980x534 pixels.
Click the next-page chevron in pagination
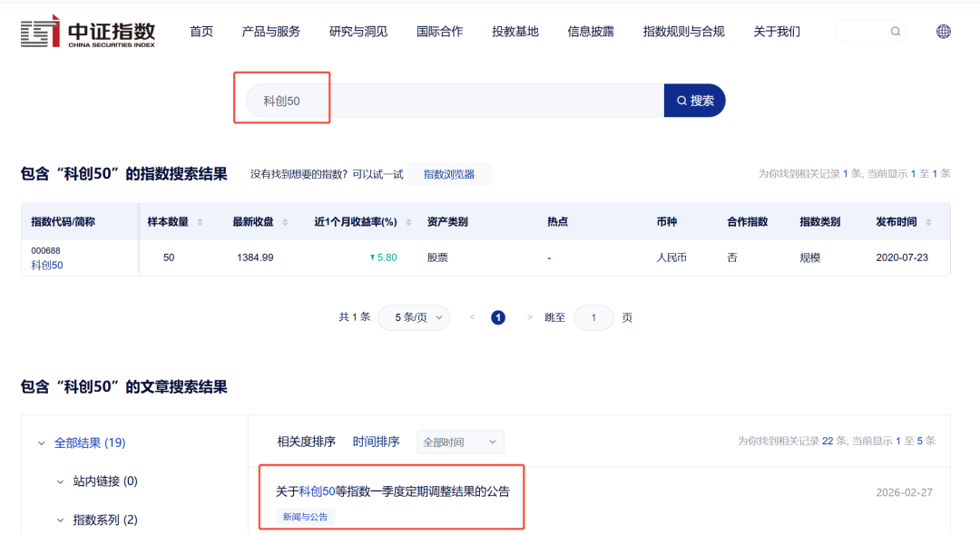click(x=529, y=317)
